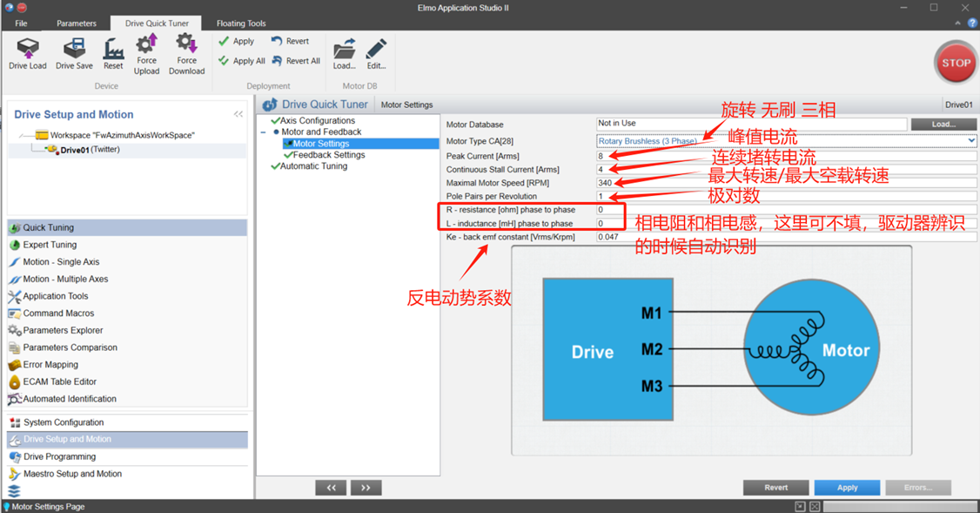Collapse the Motor and Feedback node
Image resolution: width=980 pixels, height=513 pixels.
click(263, 132)
